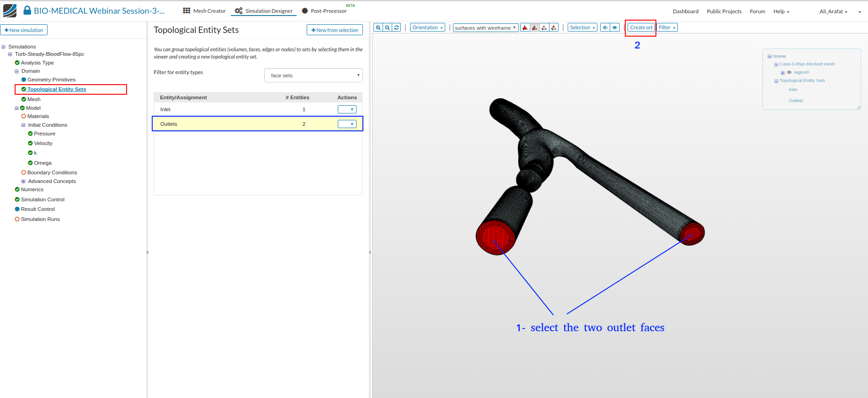
Task: Click the project lock icon
Action: point(27,11)
